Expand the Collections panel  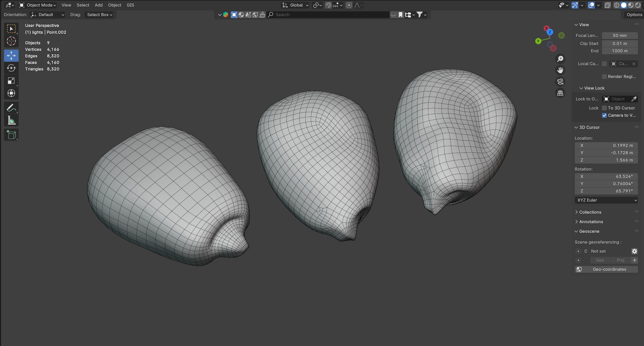click(x=590, y=212)
